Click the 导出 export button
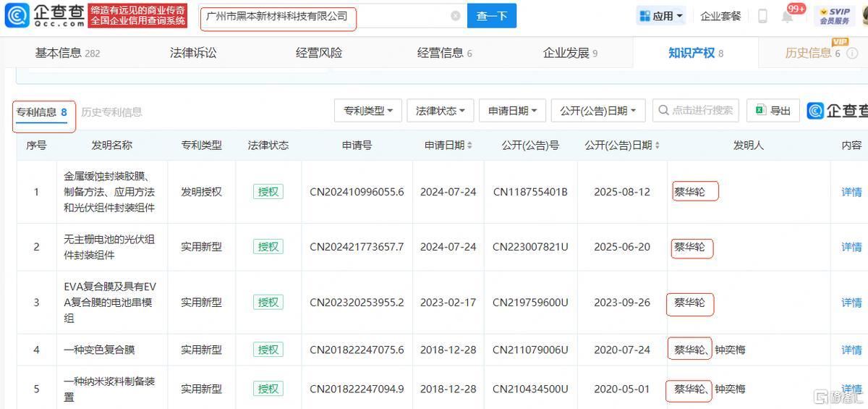This screenshot has width=868, height=409. [x=773, y=111]
